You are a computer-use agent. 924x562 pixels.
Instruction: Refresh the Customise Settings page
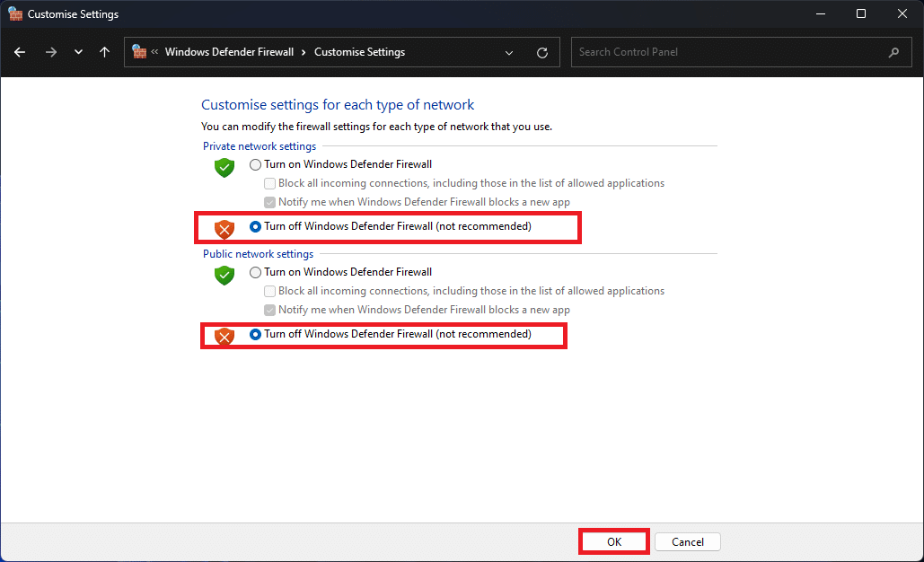coord(542,53)
